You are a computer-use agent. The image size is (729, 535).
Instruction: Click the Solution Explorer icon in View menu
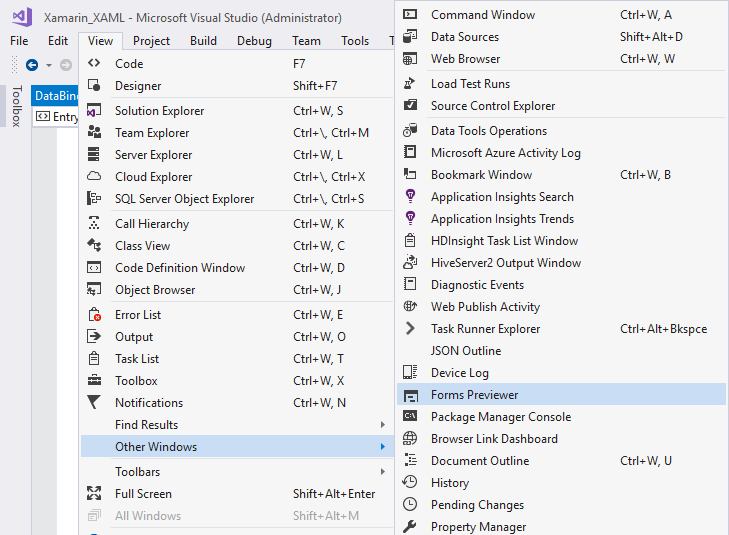[x=95, y=111]
